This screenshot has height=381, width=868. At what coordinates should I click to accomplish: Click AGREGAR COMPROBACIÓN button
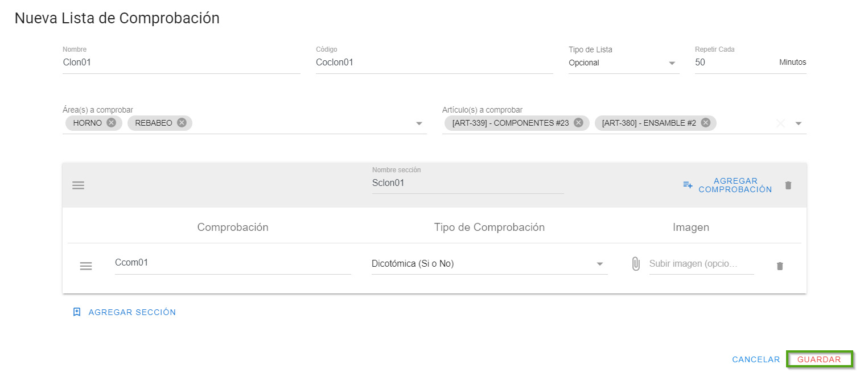point(728,185)
